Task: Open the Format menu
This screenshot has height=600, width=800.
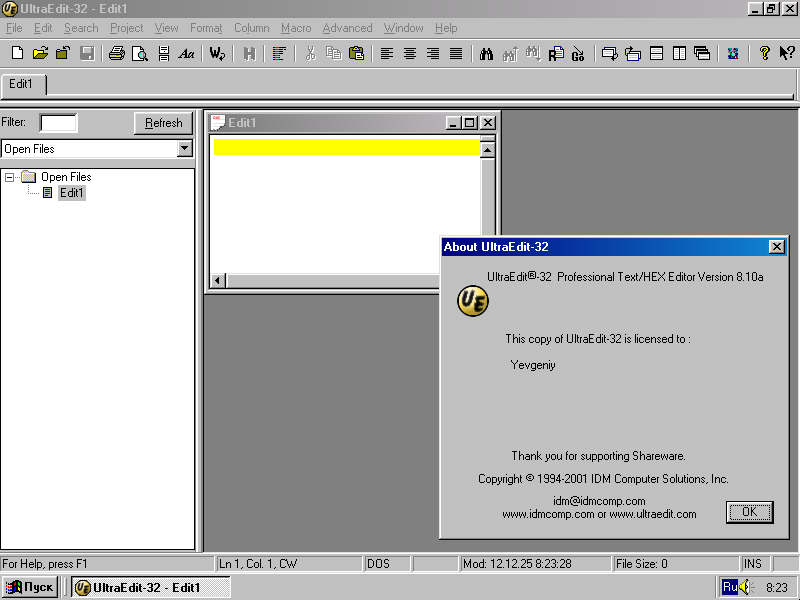Action: coord(206,28)
